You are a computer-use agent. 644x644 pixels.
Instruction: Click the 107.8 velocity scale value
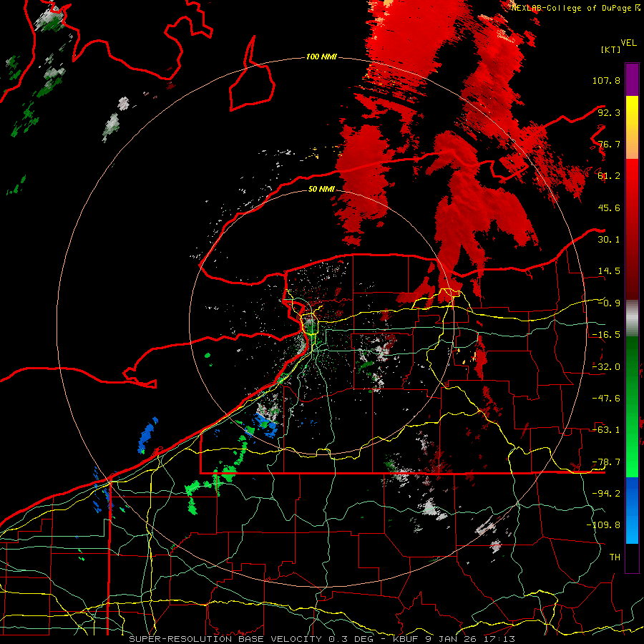click(x=606, y=80)
